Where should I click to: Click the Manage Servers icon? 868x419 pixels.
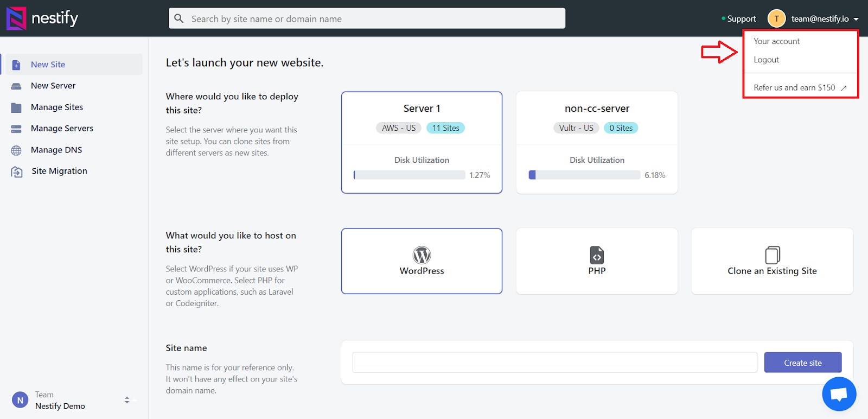tap(16, 129)
